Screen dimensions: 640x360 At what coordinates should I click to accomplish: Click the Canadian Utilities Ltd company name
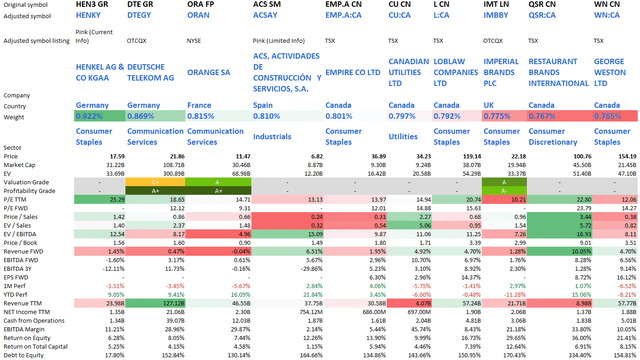[409, 72]
